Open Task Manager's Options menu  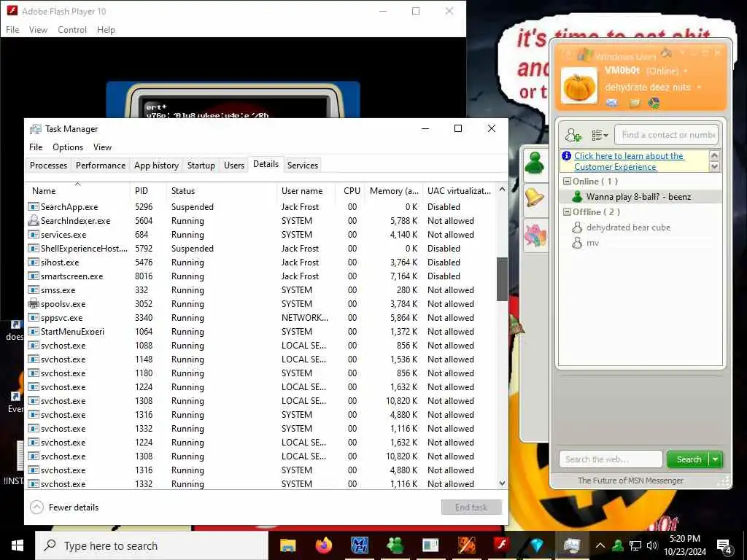(68, 147)
